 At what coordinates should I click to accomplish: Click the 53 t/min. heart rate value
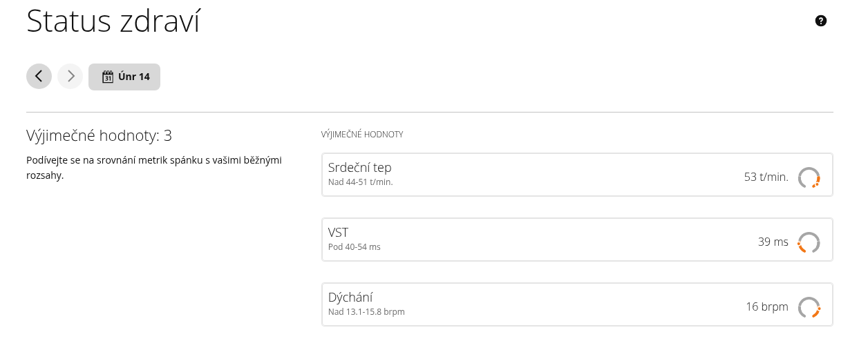pyautogui.click(x=766, y=177)
